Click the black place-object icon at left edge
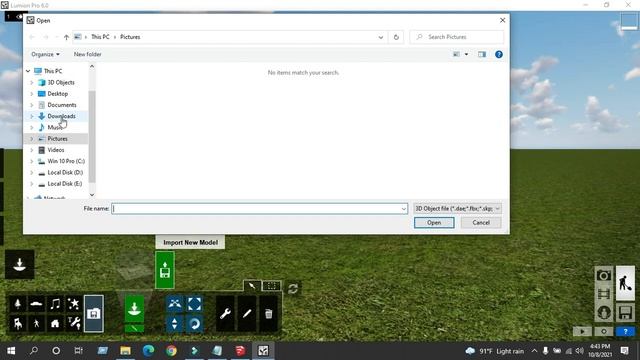The image size is (640, 360). coord(20,264)
